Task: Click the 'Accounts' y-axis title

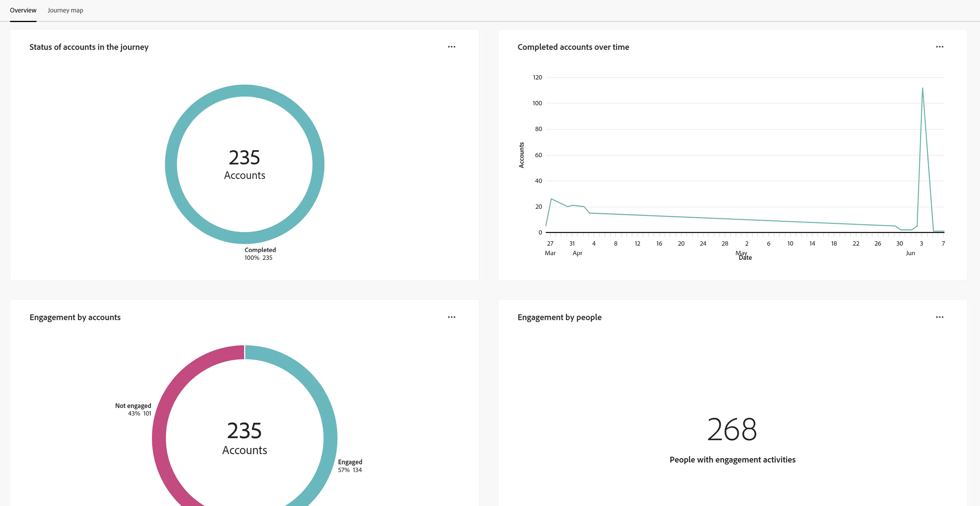Action: point(522,155)
